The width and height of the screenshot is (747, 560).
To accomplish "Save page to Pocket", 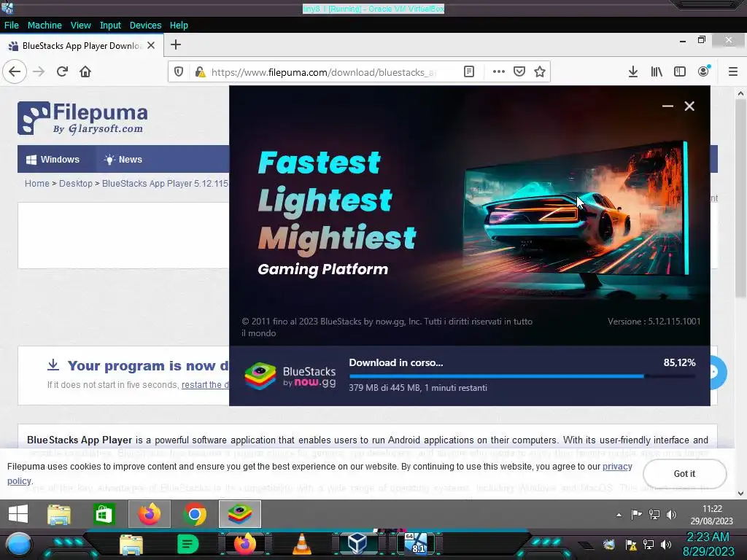I will pos(519,72).
